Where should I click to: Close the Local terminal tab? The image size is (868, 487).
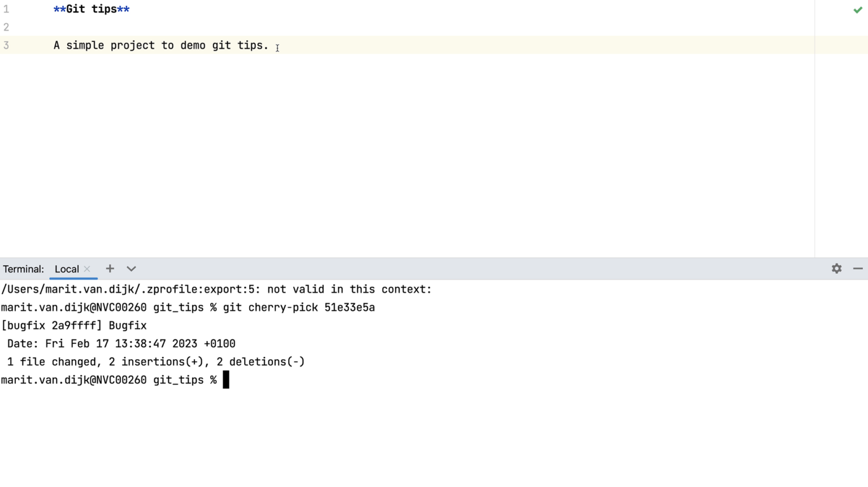coord(87,269)
